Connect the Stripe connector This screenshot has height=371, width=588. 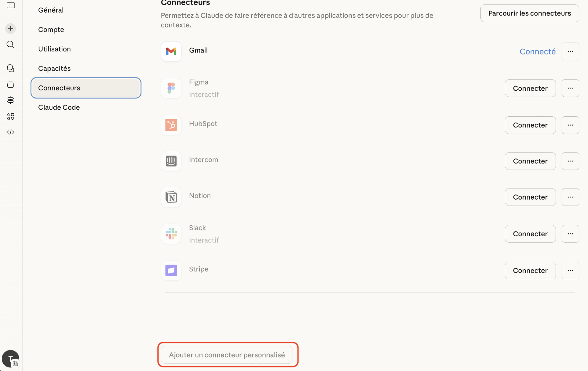click(x=530, y=270)
